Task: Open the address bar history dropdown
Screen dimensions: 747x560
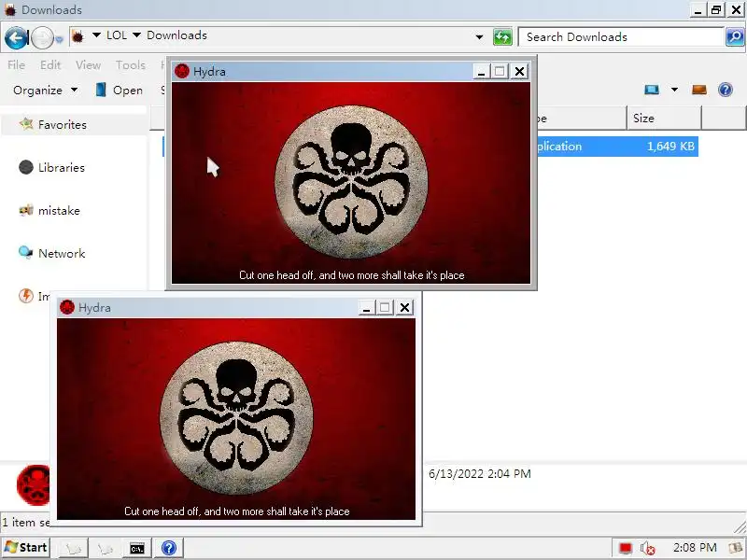Action: 479,36
